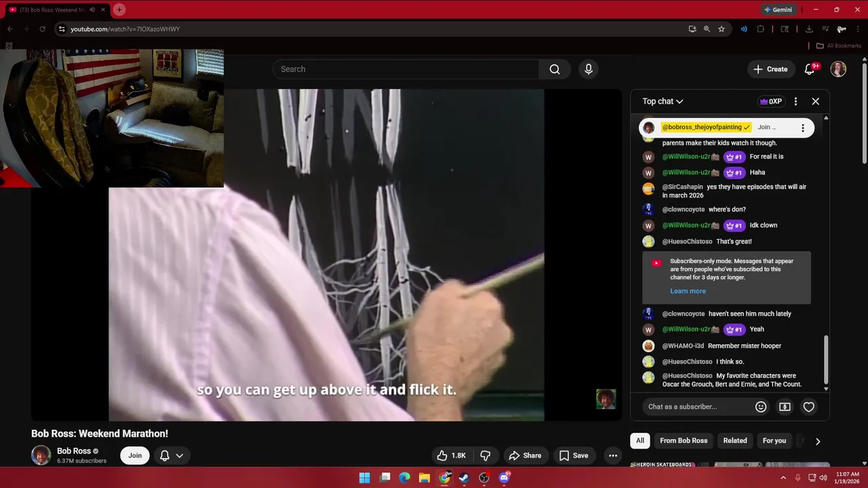
Task: Click @WHAMO-i3d username in chat
Action: pos(683,346)
